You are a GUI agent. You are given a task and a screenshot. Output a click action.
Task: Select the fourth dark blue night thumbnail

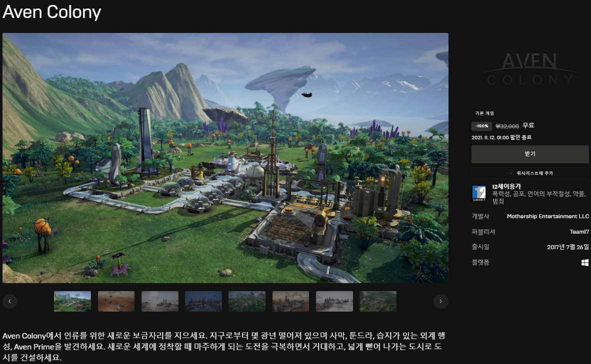tap(203, 301)
